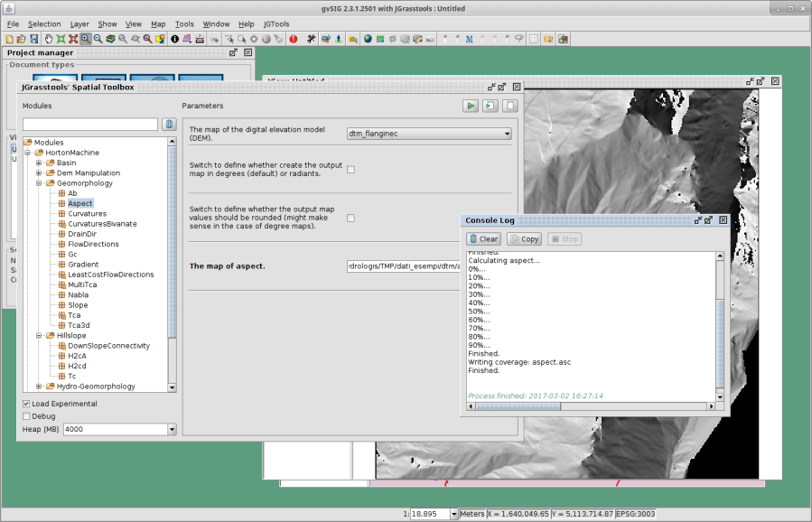Open the Layer menu

click(x=79, y=23)
